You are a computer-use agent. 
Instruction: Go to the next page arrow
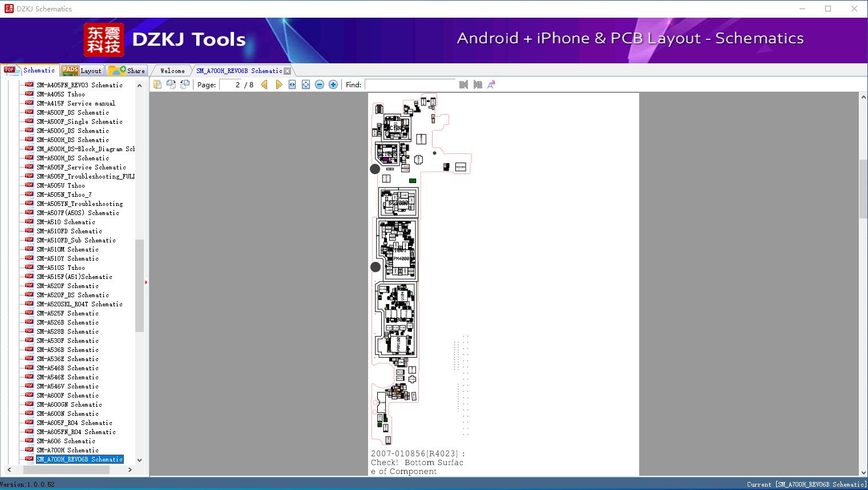coord(278,84)
